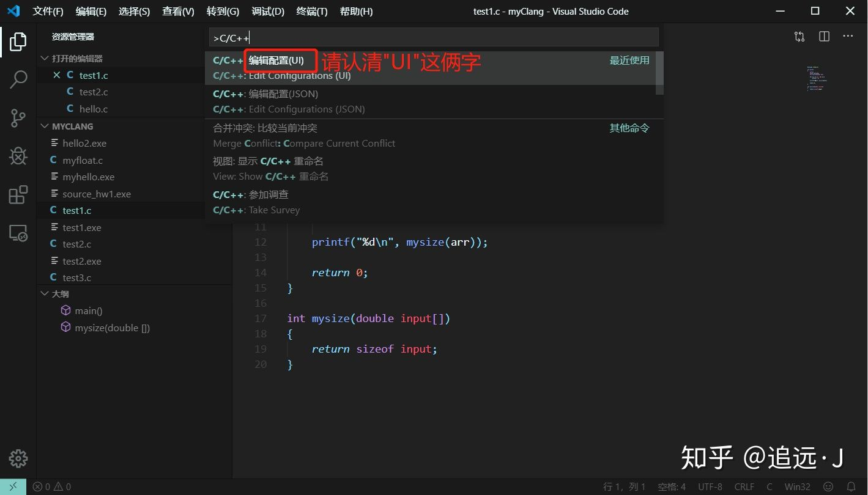Close test1.c in open editors list
Viewport: 868px width, 495px height.
coord(57,75)
